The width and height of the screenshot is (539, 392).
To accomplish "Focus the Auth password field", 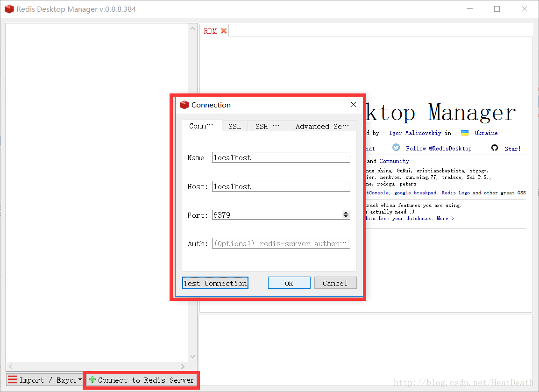I will click(281, 243).
